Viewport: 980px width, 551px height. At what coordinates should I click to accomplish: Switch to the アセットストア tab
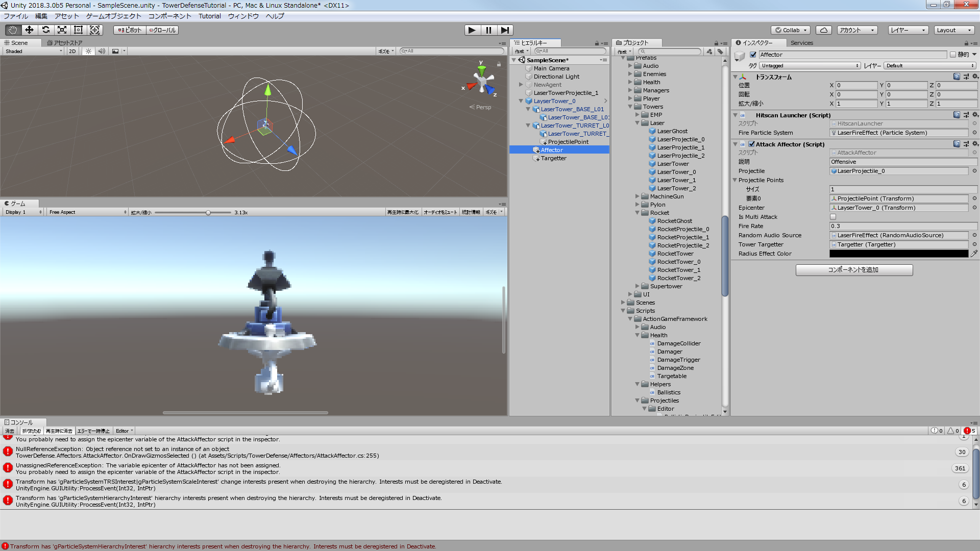tap(65, 43)
